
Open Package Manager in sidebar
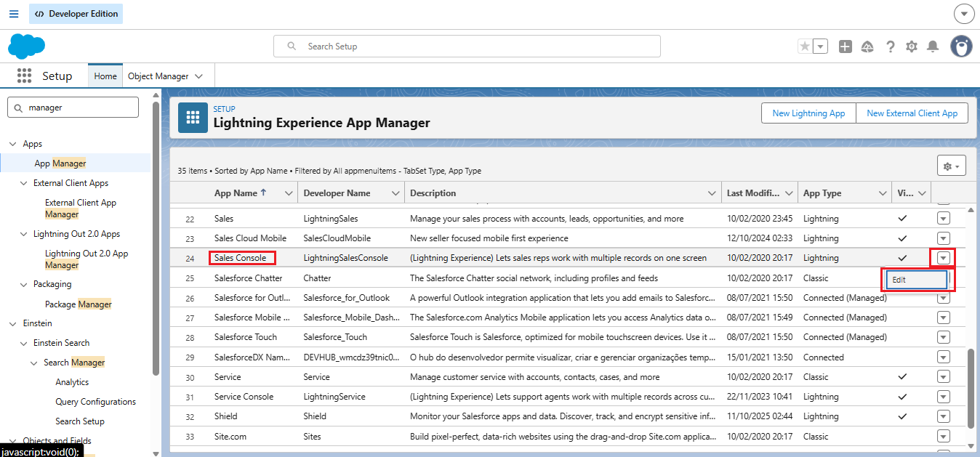[79, 304]
